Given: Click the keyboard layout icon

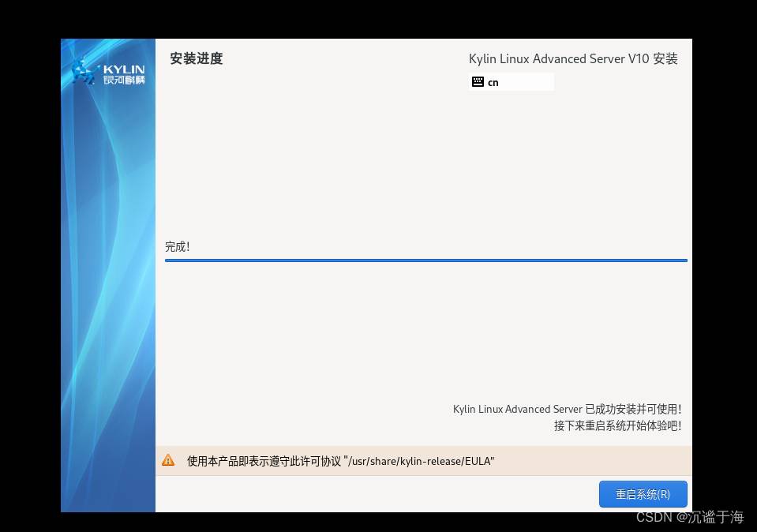Looking at the screenshot, I should [478, 82].
